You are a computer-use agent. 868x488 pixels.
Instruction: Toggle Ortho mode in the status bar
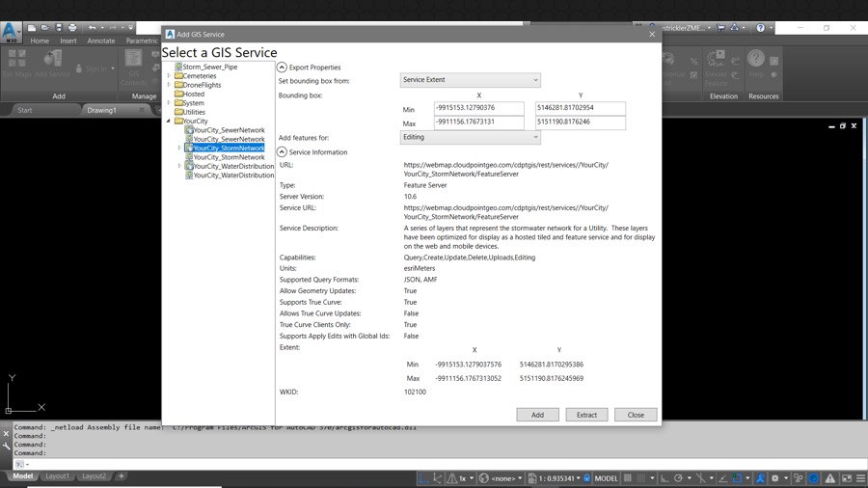click(665, 478)
